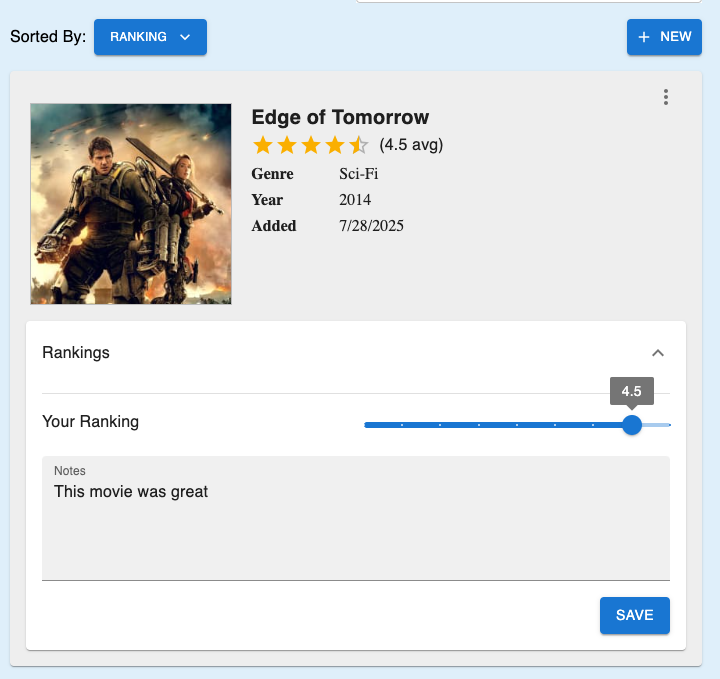Click the Your Ranking slider handle
The image size is (720, 679).
632,425
